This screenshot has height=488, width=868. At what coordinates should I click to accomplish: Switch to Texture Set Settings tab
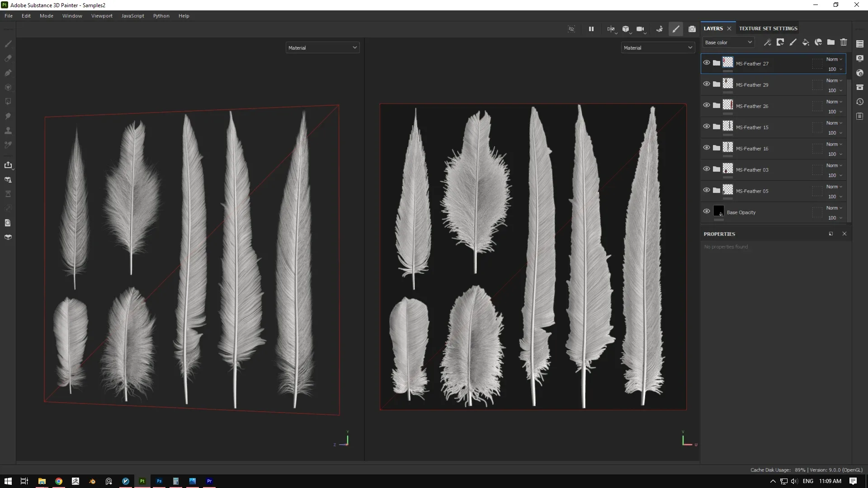[x=768, y=28]
